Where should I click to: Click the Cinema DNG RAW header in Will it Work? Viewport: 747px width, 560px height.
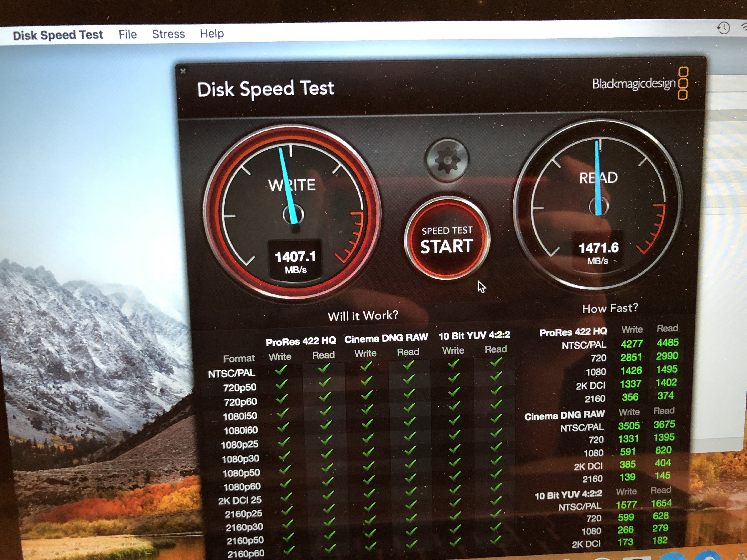(386, 338)
